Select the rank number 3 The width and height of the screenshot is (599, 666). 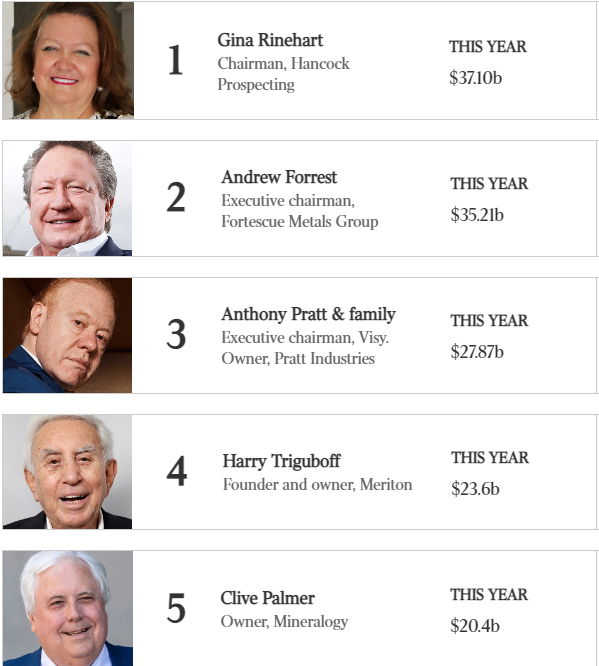point(176,334)
